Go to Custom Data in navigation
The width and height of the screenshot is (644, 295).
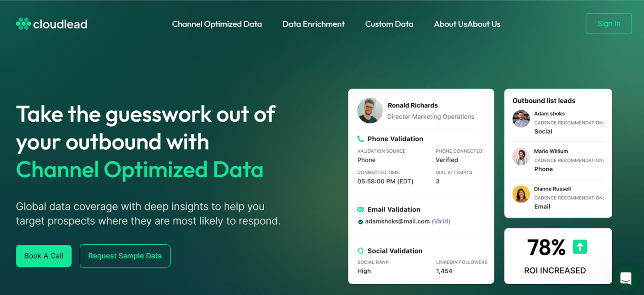(x=389, y=24)
